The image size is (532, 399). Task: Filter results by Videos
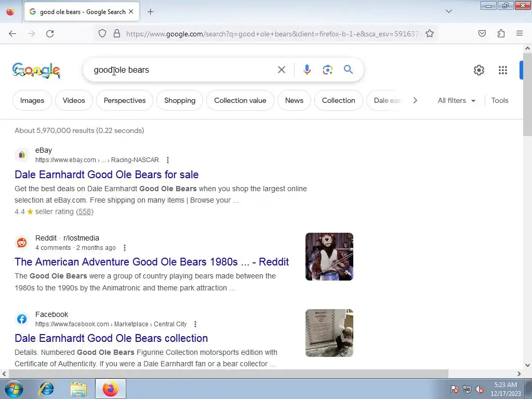click(74, 100)
